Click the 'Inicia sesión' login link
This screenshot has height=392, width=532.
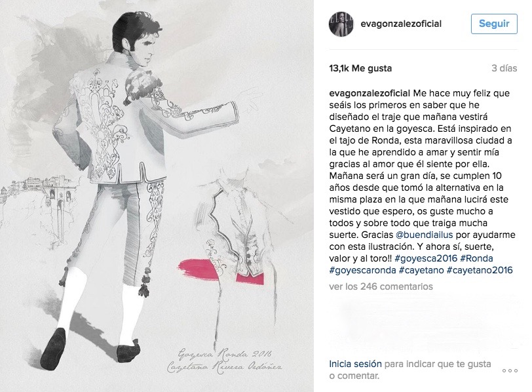355,364
